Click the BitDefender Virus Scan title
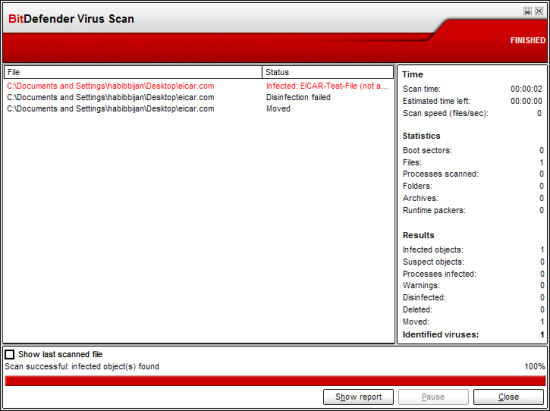The height and width of the screenshot is (411, 550). pos(71,19)
